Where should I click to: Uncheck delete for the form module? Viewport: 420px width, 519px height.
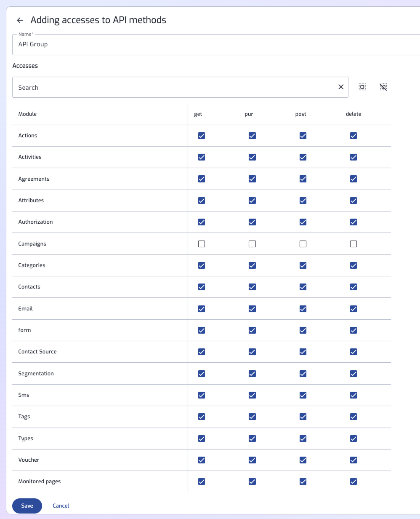click(x=354, y=330)
